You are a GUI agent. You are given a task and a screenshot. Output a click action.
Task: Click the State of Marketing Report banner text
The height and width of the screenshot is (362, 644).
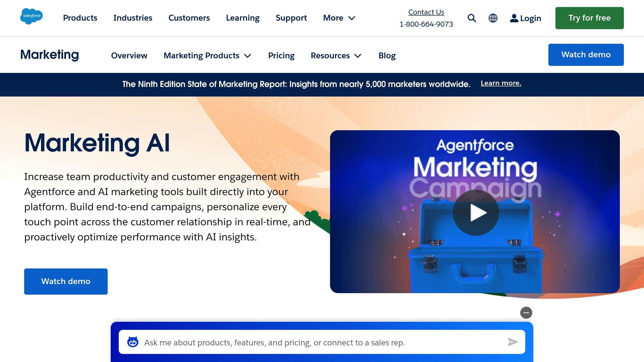point(296,84)
